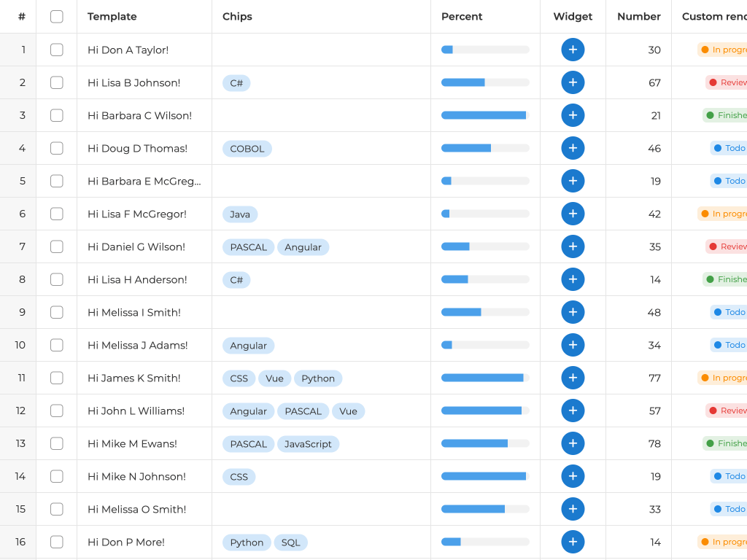Image resolution: width=747 pixels, height=560 pixels.
Task: Click the Review status badge in row 2
Action: point(727,82)
